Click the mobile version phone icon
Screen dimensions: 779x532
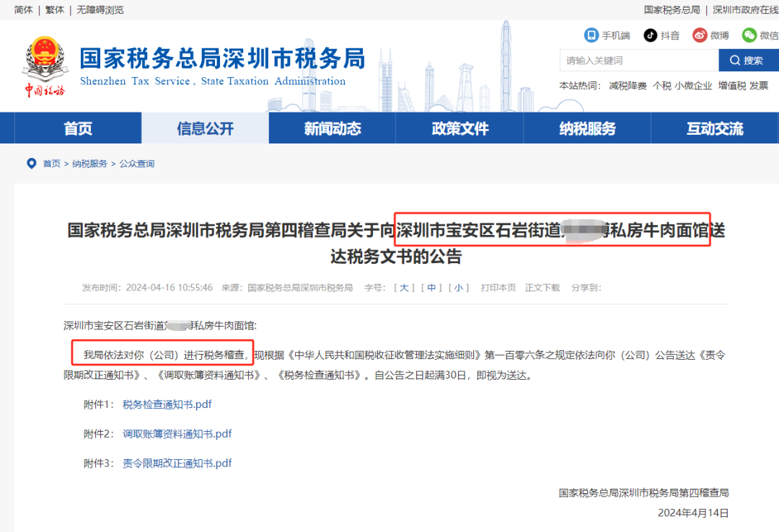591,35
